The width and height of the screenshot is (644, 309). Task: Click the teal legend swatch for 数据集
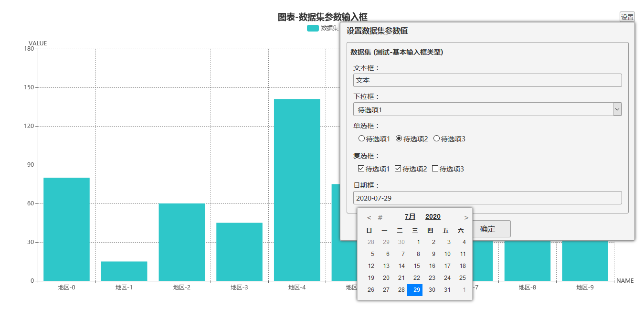(313, 29)
